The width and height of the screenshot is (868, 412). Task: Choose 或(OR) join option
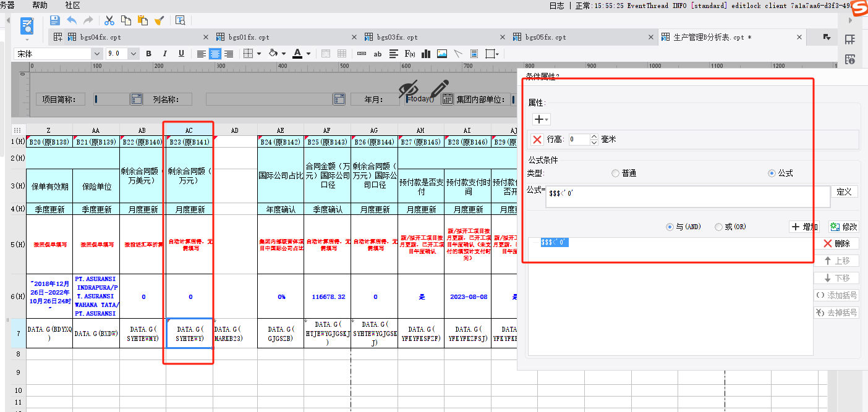pyautogui.click(x=718, y=227)
